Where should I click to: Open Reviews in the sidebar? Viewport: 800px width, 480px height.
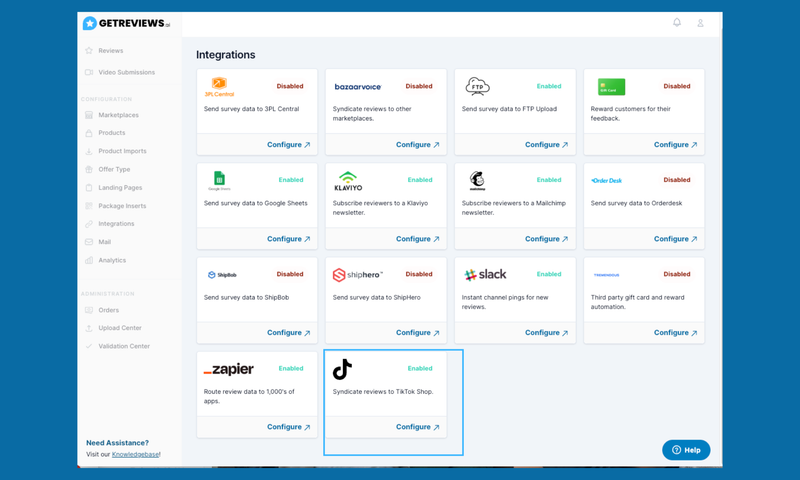tap(111, 50)
